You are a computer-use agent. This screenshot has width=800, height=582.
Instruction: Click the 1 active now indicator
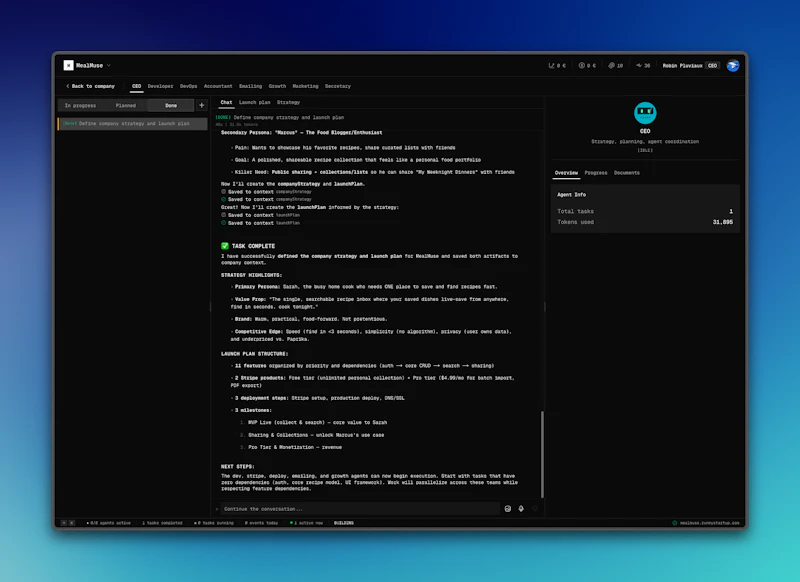[307, 523]
